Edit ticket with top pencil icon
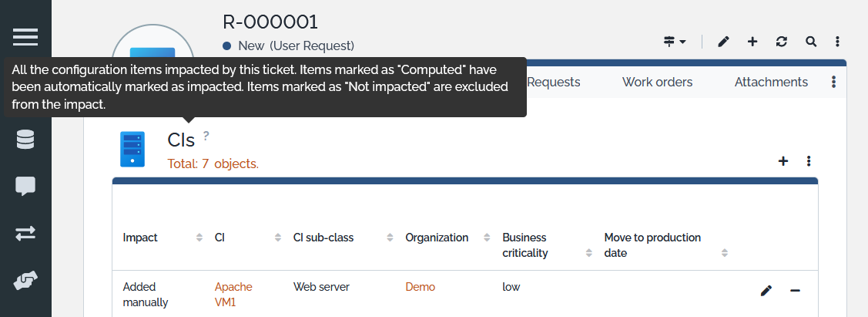This screenshot has height=317, width=868. [723, 42]
